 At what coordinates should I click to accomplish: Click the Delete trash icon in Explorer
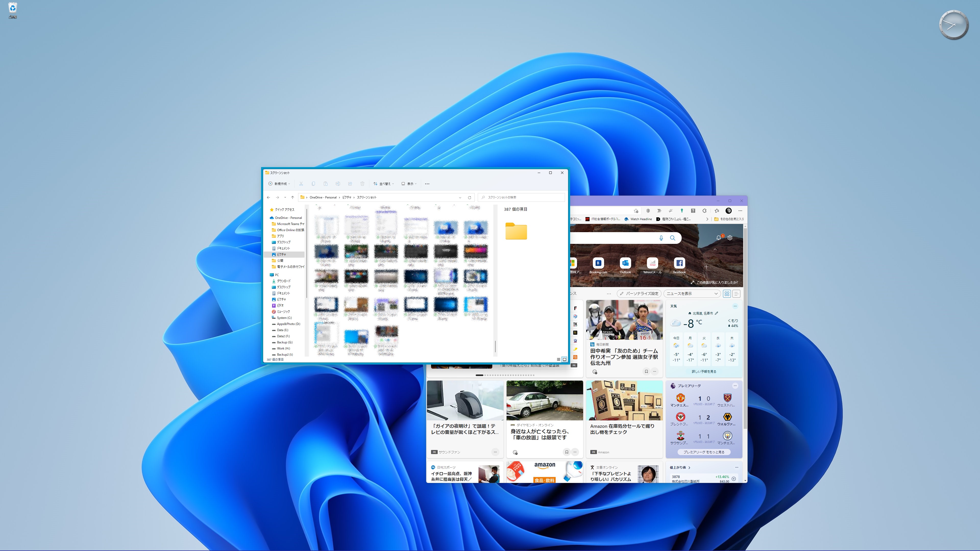(362, 184)
